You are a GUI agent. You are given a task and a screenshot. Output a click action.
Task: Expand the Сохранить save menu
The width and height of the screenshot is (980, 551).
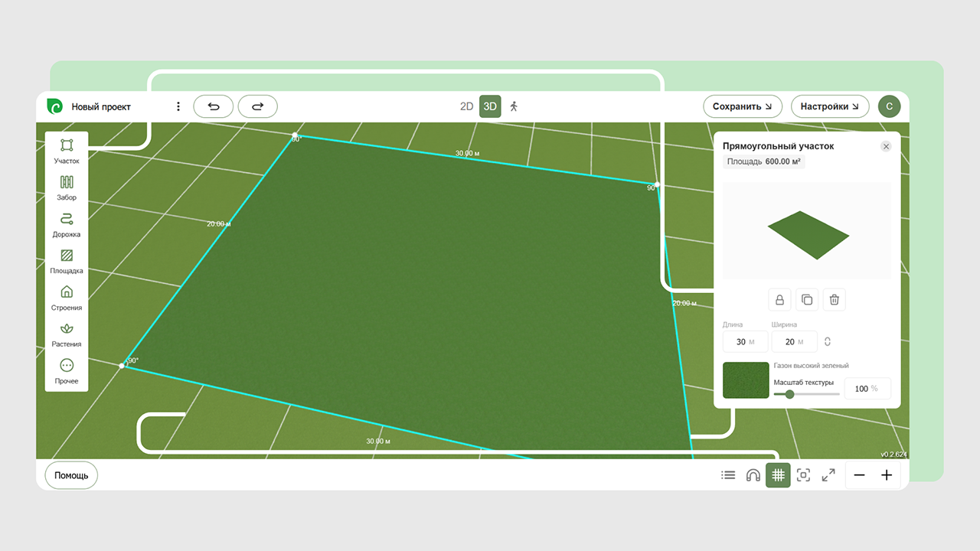point(742,106)
